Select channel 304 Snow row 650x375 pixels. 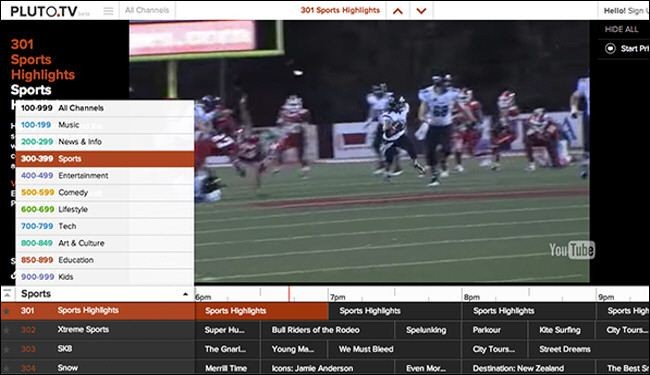[98, 368]
